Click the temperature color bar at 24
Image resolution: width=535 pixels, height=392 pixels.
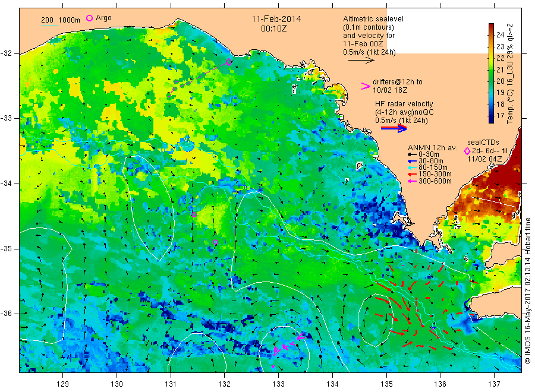tap(492, 34)
